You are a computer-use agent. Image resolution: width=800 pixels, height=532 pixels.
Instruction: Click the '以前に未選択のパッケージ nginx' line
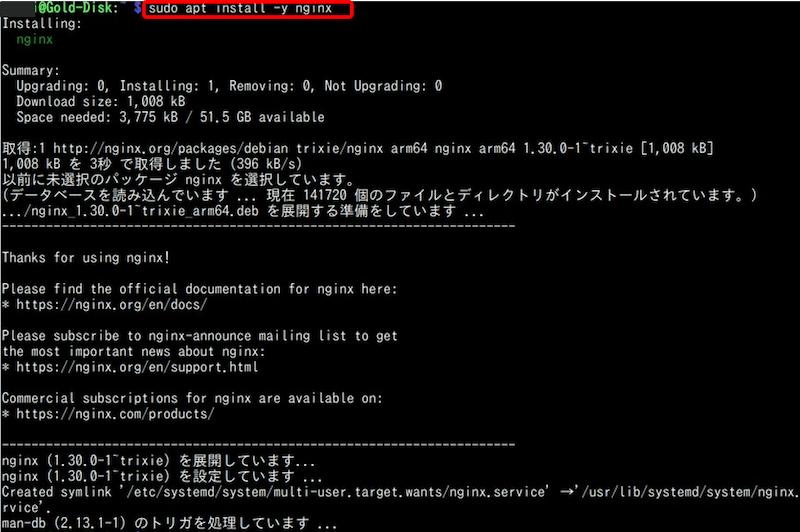[178, 180]
